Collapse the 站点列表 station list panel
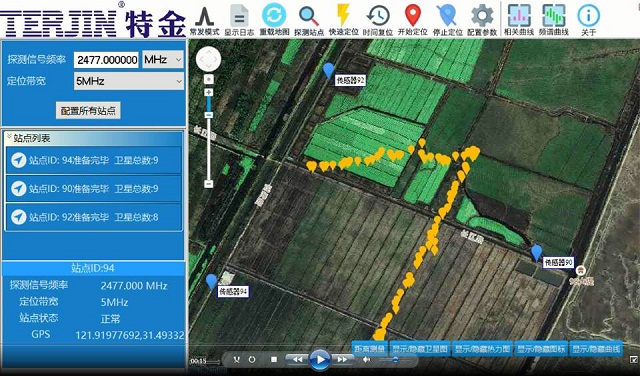The height and width of the screenshot is (376, 640). 9,138
